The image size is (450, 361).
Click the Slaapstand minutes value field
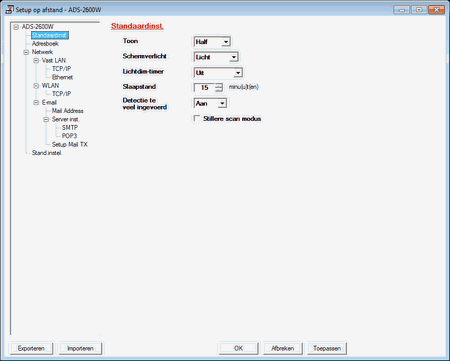pos(204,87)
